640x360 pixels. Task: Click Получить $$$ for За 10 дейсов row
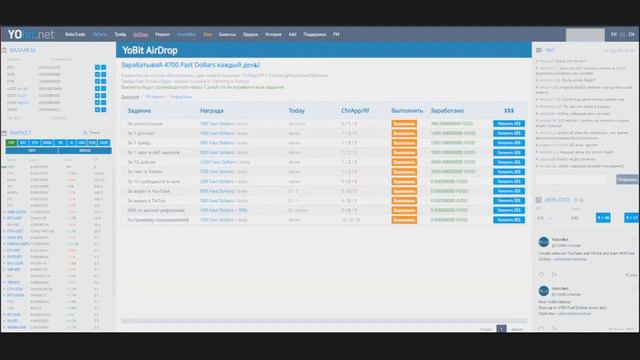click(x=509, y=162)
